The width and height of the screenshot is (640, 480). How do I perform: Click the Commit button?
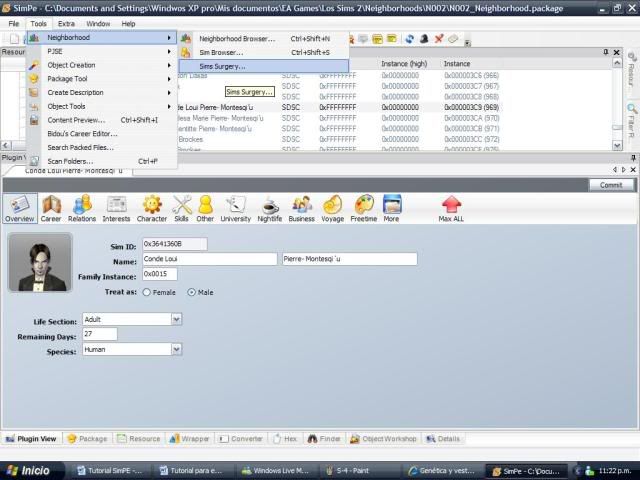[x=611, y=185]
